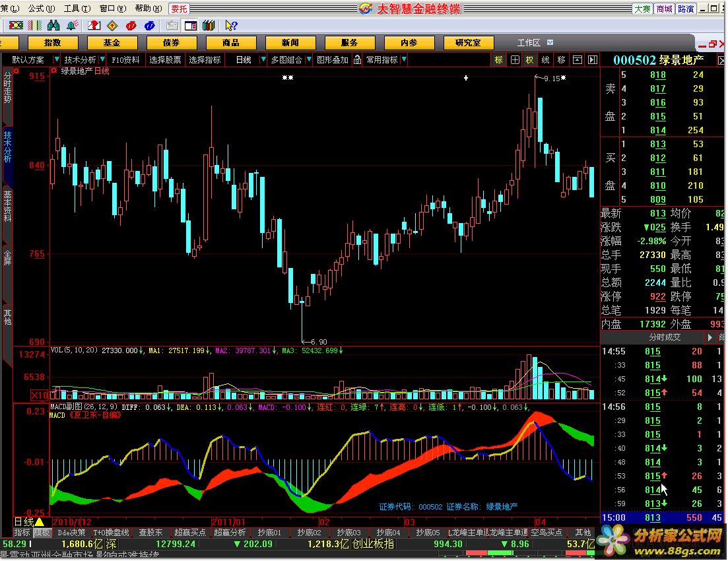The height and width of the screenshot is (561, 728).
Task: Open the 日线 period dropdown arrow
Action: click(x=263, y=59)
